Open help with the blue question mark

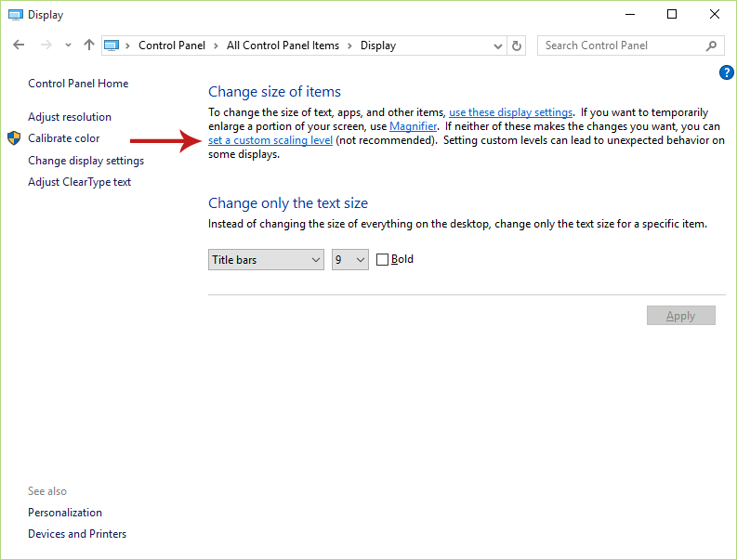(x=727, y=72)
